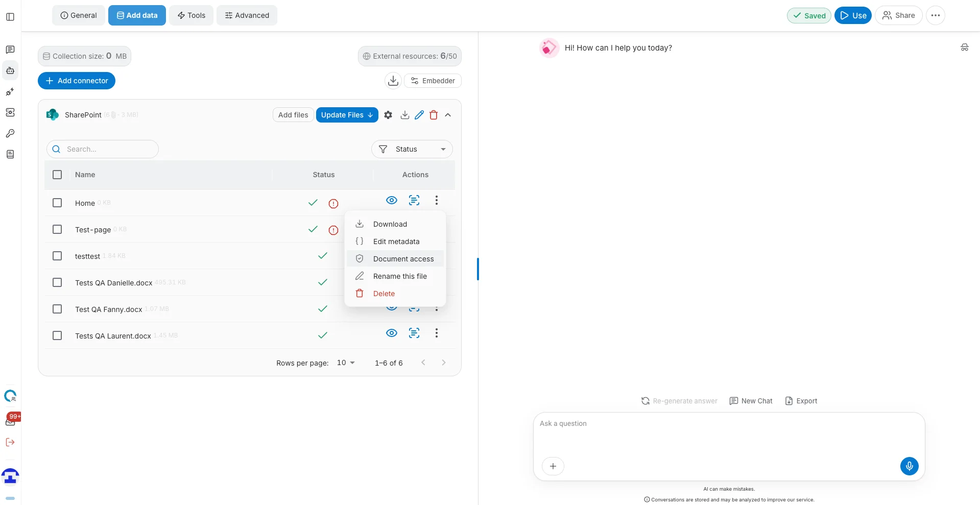Image resolution: width=980 pixels, height=505 pixels.
Task: Open the Update Files dropdown button
Action: (347, 115)
